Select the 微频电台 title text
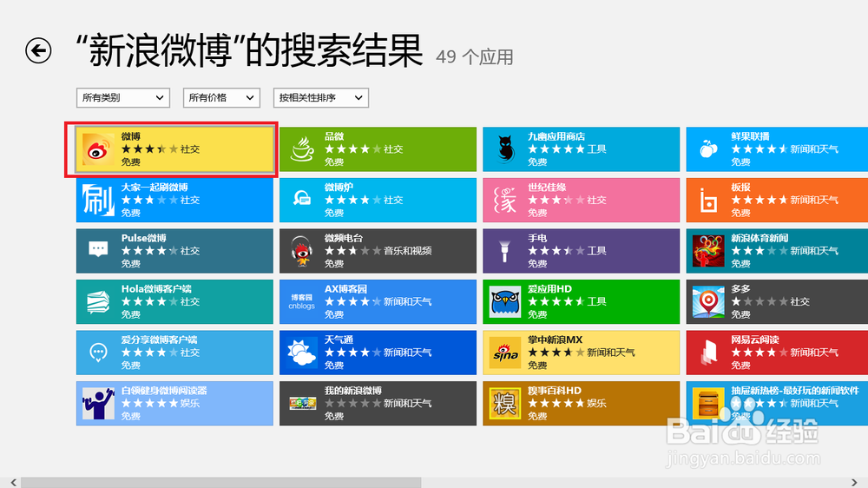The height and width of the screenshot is (488, 868). tap(344, 238)
